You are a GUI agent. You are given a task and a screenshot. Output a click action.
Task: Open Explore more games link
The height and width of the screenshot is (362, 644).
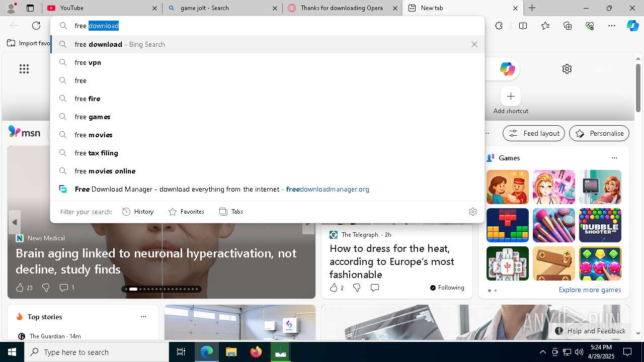590,290
